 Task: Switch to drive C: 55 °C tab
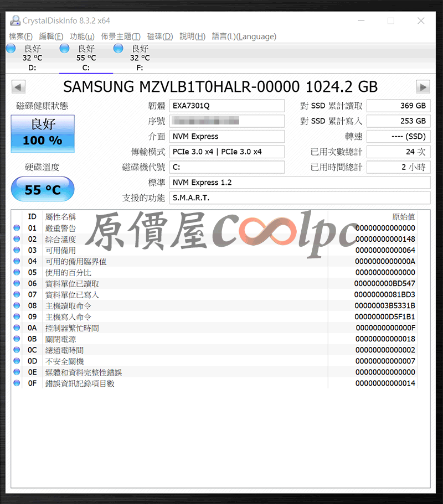[86, 58]
